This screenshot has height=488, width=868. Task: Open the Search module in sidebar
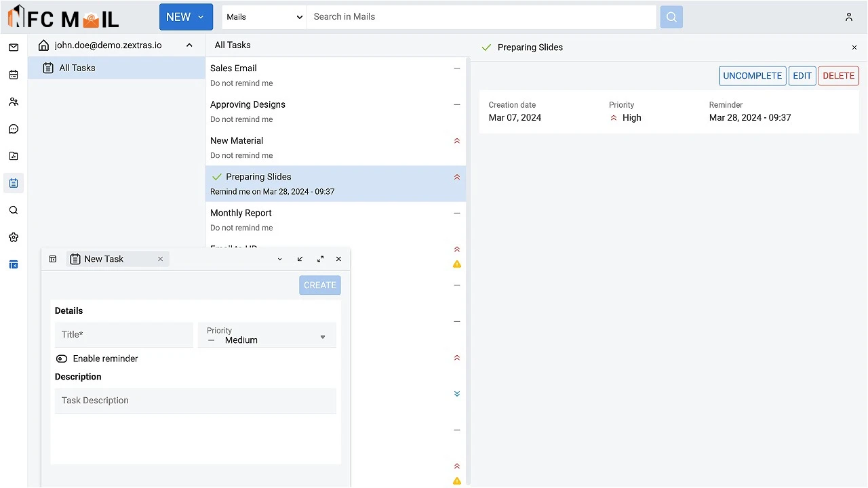[x=14, y=210]
